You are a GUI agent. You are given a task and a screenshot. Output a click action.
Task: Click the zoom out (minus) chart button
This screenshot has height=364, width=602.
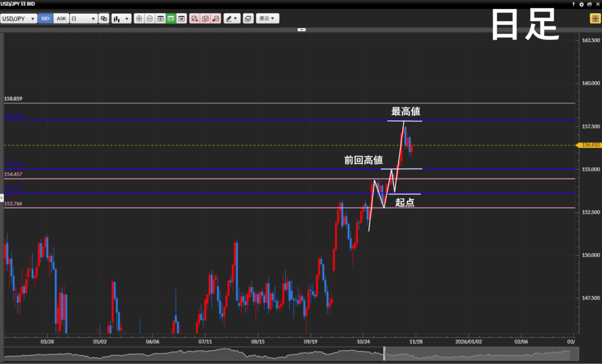pos(150,18)
